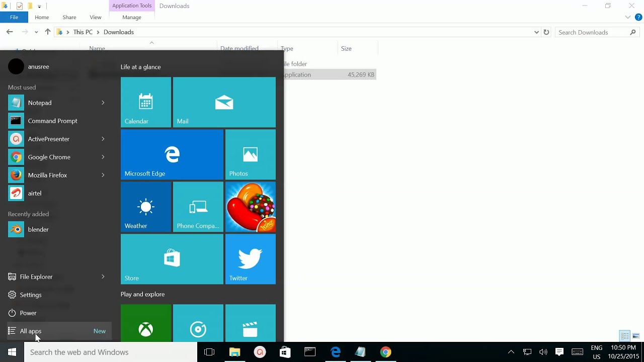Open the Movies & TV tile

(251, 323)
